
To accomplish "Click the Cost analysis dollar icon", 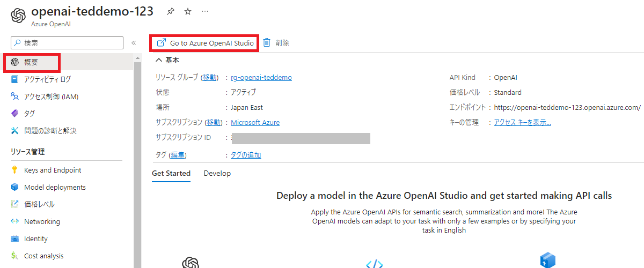I will [14, 256].
